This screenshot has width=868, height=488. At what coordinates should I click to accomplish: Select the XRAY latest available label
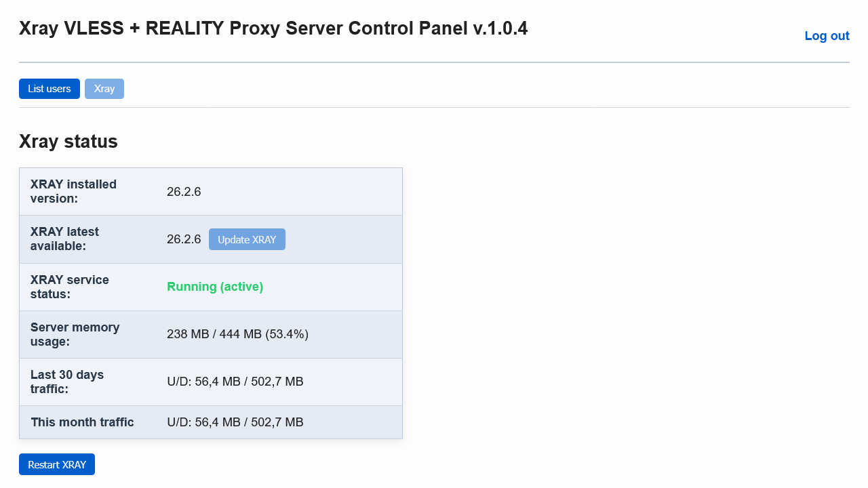pos(64,239)
